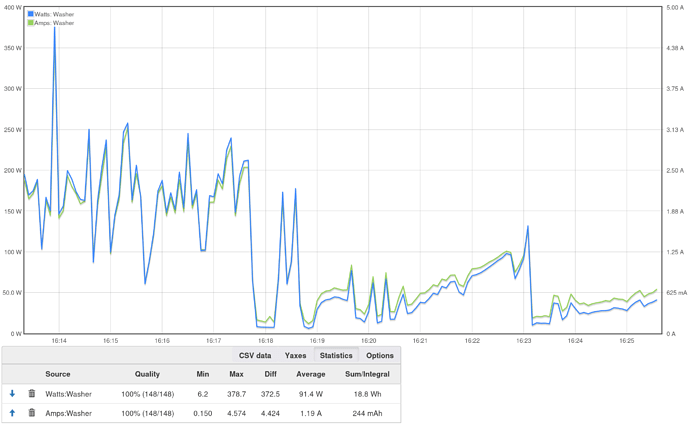Click the Quality column header
This screenshot has height=431, width=690.
(147, 374)
